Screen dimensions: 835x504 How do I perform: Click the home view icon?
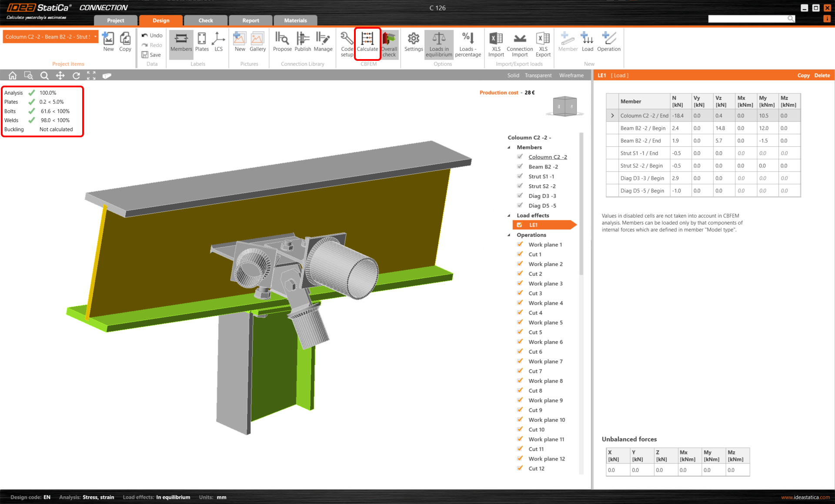[13, 76]
